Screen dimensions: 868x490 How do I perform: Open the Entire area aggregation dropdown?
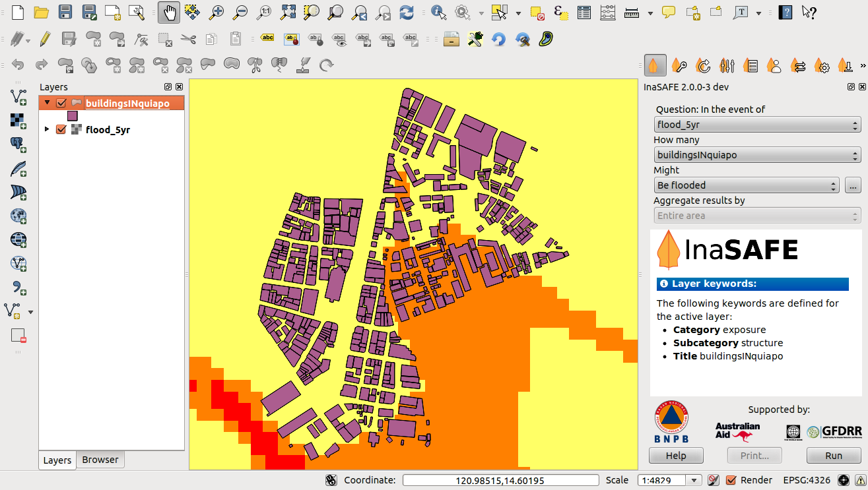point(757,216)
